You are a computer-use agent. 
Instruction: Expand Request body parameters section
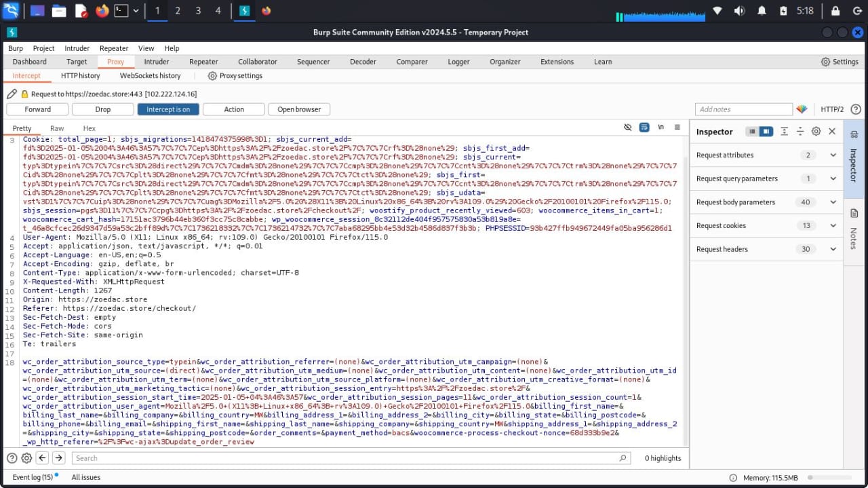833,202
